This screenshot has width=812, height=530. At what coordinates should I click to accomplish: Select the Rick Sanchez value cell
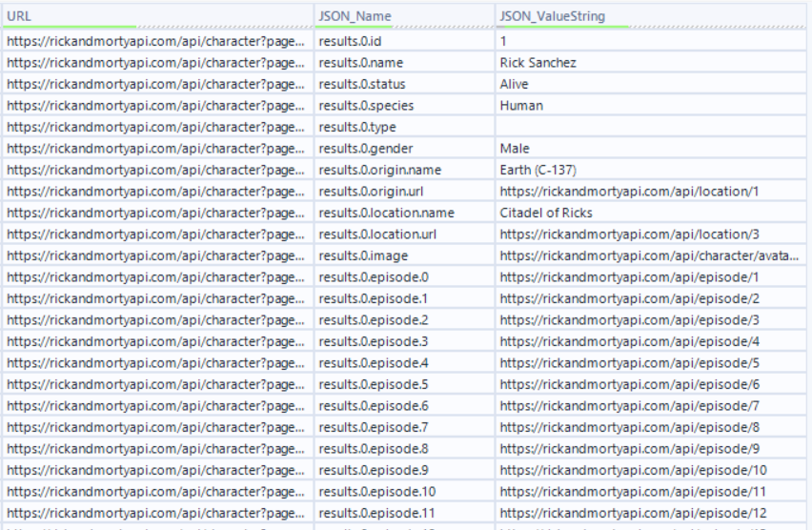coord(651,63)
